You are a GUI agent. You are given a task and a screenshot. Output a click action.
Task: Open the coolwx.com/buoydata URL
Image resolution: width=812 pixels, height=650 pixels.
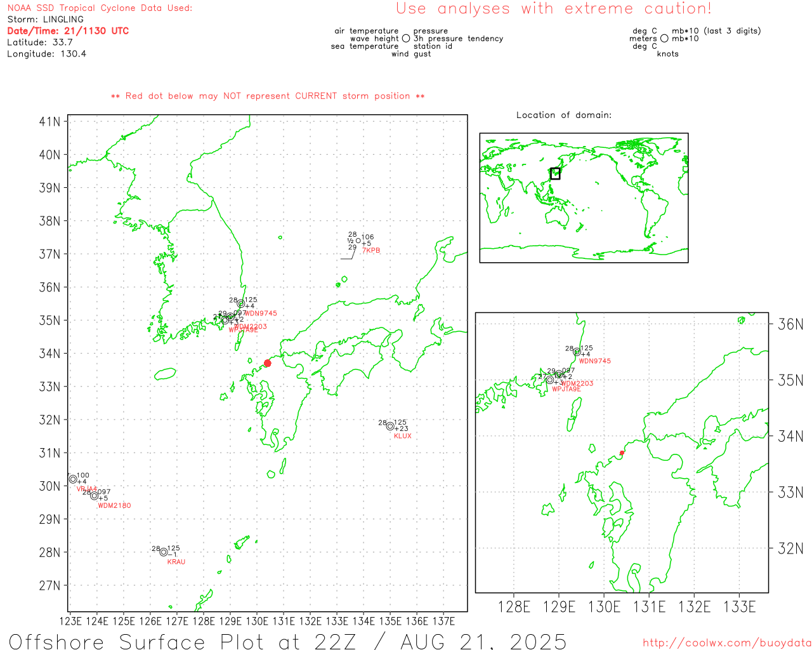pos(727,643)
